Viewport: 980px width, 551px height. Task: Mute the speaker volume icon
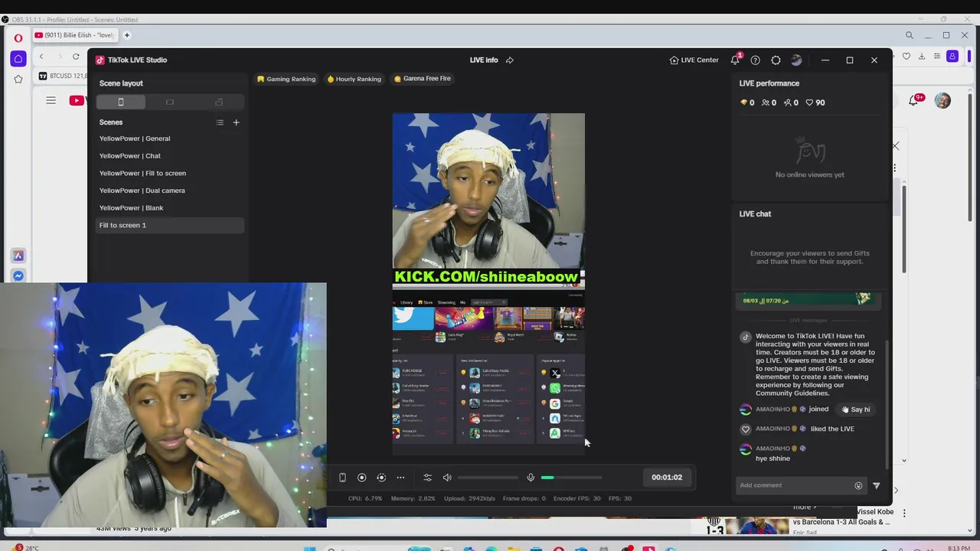click(447, 478)
